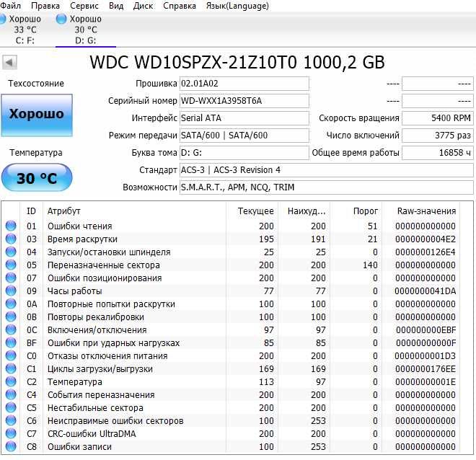Viewport: 476px width, 460px height.
Task: Select the row text Часы работы
Action: click(x=75, y=291)
